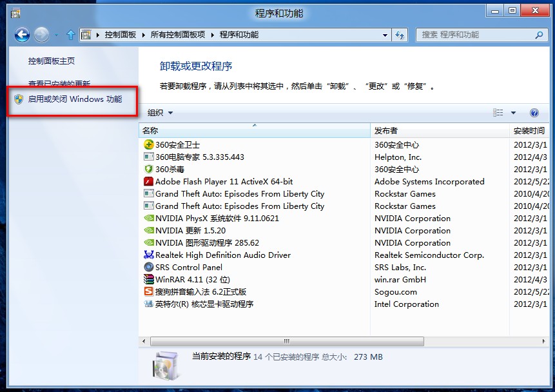This screenshot has width=555, height=392.
Task: Select Adobe Flash Player 11 ActiveX 64-bit
Action: (x=224, y=182)
